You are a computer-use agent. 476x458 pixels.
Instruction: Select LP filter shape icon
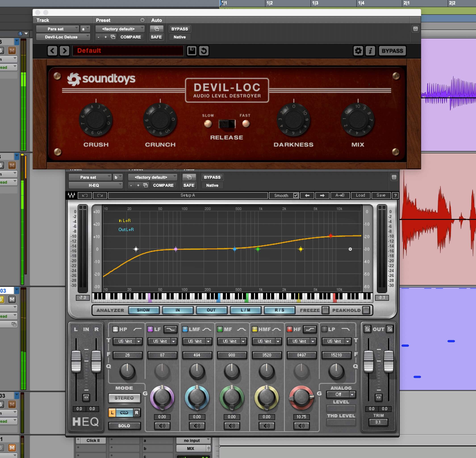[x=346, y=329]
